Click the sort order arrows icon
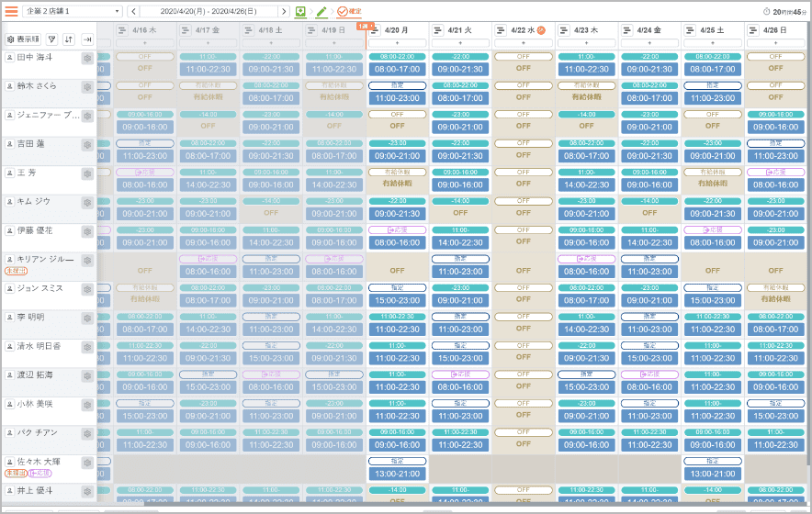812x514 pixels. (x=69, y=39)
